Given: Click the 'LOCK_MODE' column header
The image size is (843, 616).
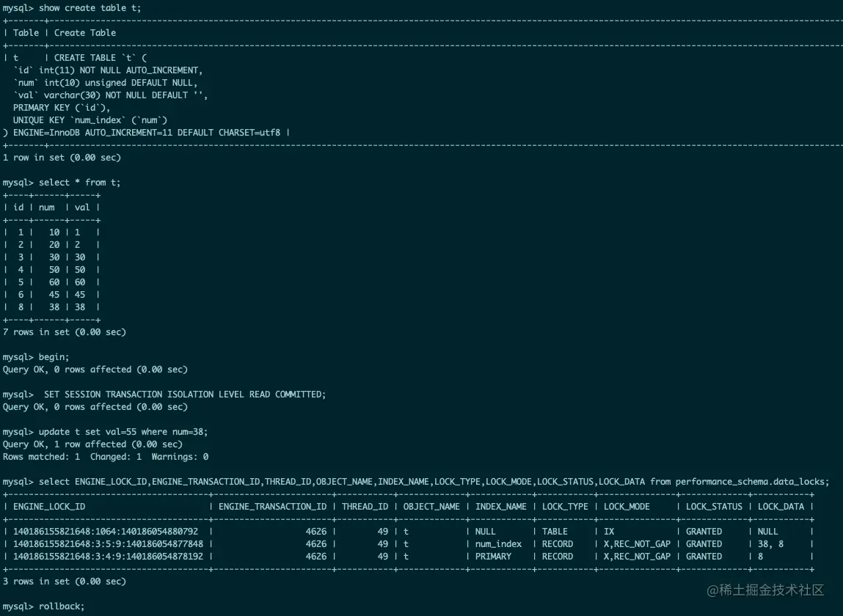Looking at the screenshot, I should [627, 506].
